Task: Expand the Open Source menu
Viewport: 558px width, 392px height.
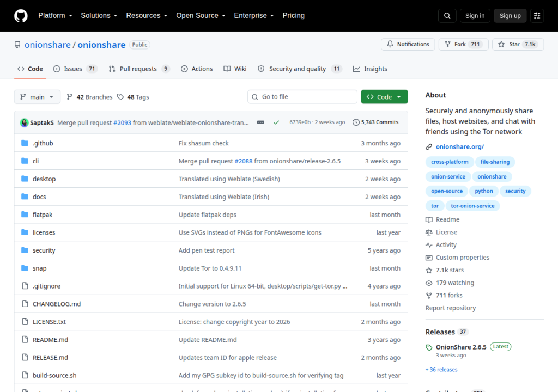Action: (x=201, y=16)
